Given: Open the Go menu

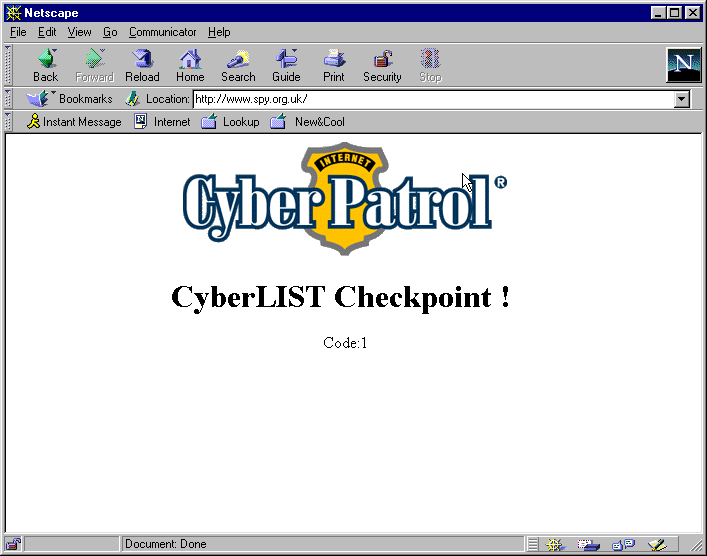Looking at the screenshot, I should 110,32.
